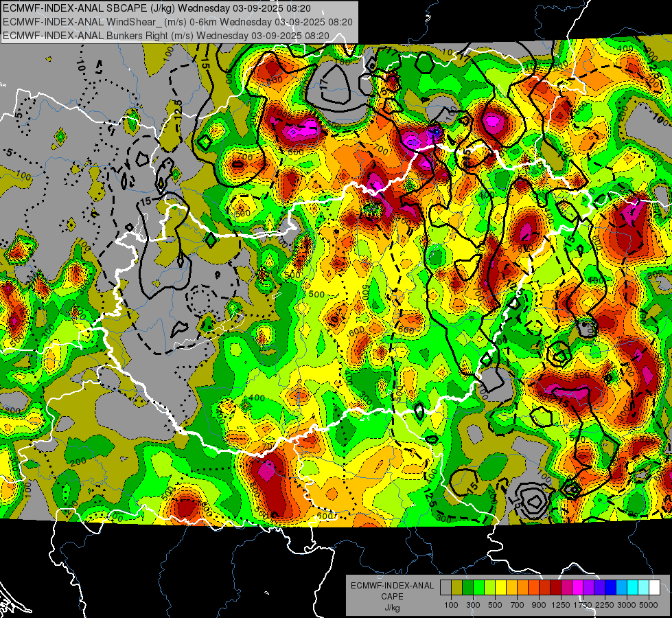Click the CAPE label in legend
Image resolution: width=672 pixels, height=618 pixels.
392,597
